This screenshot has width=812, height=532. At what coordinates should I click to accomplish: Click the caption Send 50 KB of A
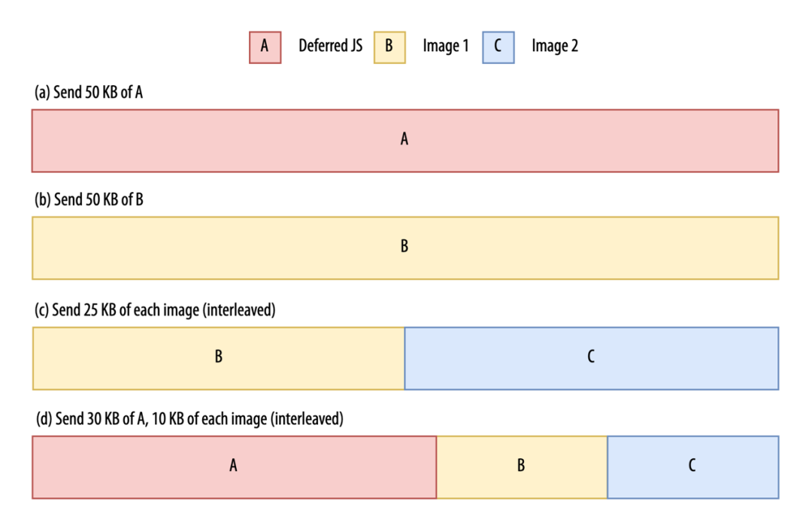click(x=89, y=93)
